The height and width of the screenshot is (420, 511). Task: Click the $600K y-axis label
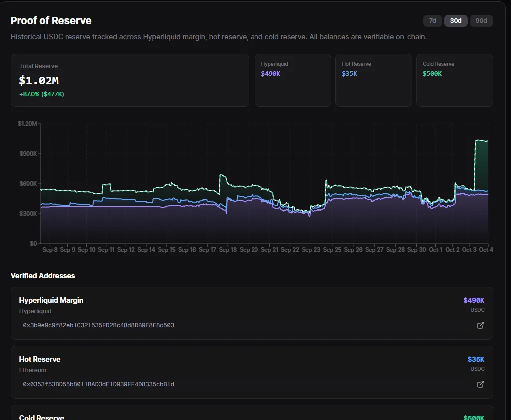click(x=28, y=184)
